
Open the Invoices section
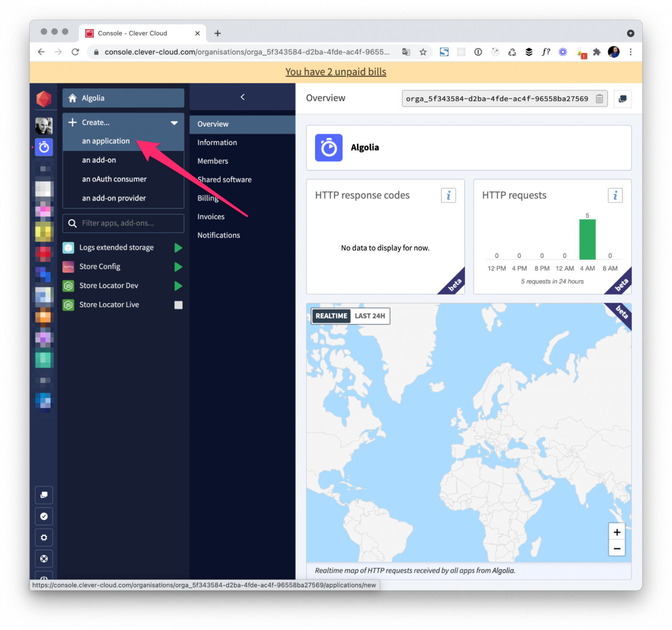click(x=242, y=217)
